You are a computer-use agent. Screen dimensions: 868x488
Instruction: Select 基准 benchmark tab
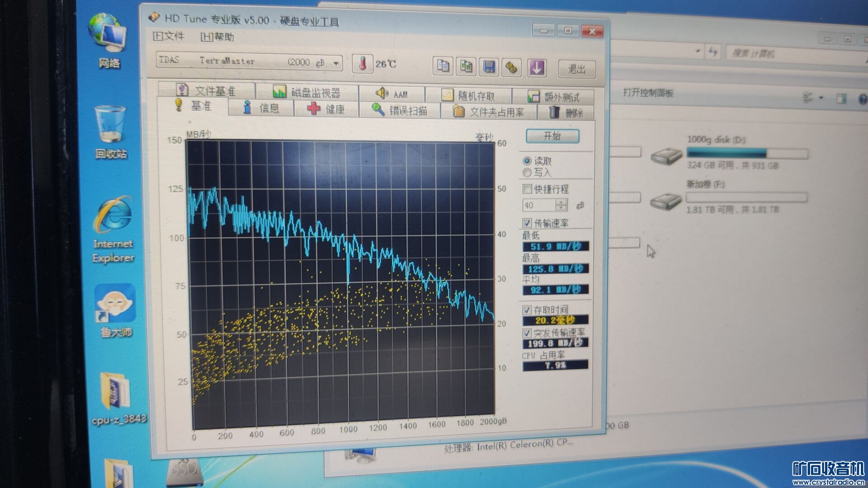point(193,105)
